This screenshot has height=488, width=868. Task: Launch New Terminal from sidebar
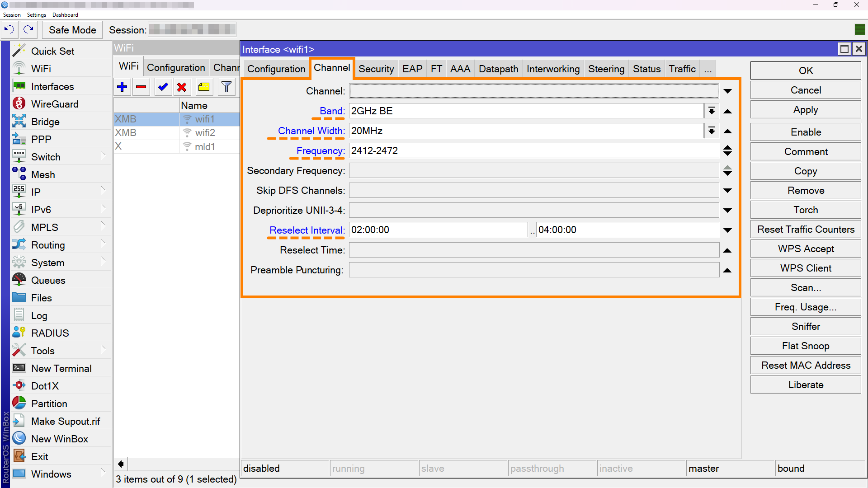point(61,368)
